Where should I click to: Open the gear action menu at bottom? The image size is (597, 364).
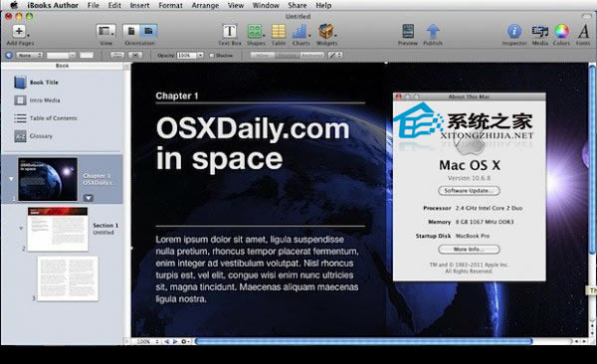tap(185, 341)
